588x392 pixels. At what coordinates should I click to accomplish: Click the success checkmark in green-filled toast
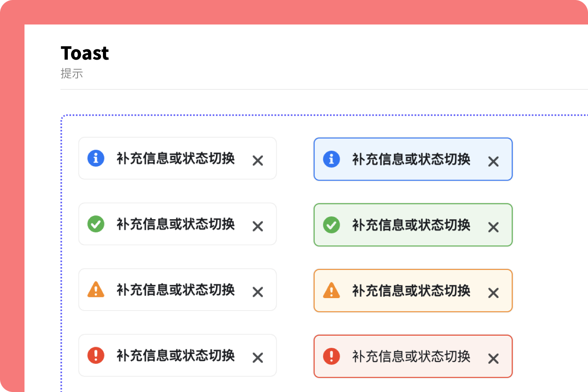(x=332, y=225)
